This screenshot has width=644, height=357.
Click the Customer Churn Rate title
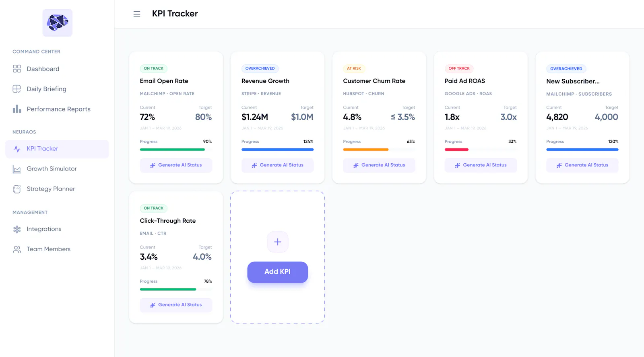[x=374, y=81]
